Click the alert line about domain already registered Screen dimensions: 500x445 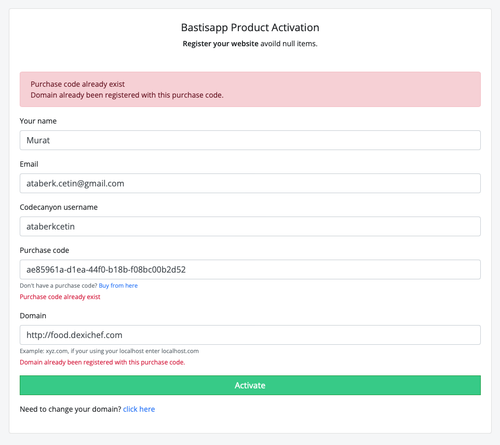127,95
